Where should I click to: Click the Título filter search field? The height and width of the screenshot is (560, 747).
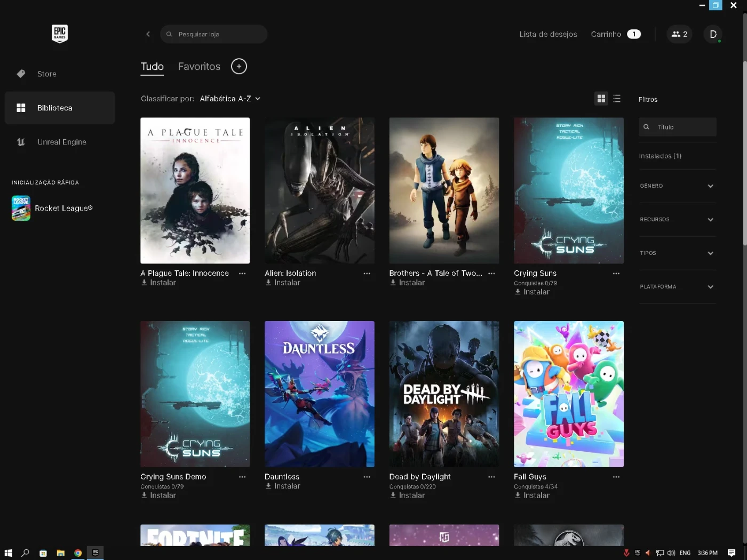pyautogui.click(x=678, y=127)
